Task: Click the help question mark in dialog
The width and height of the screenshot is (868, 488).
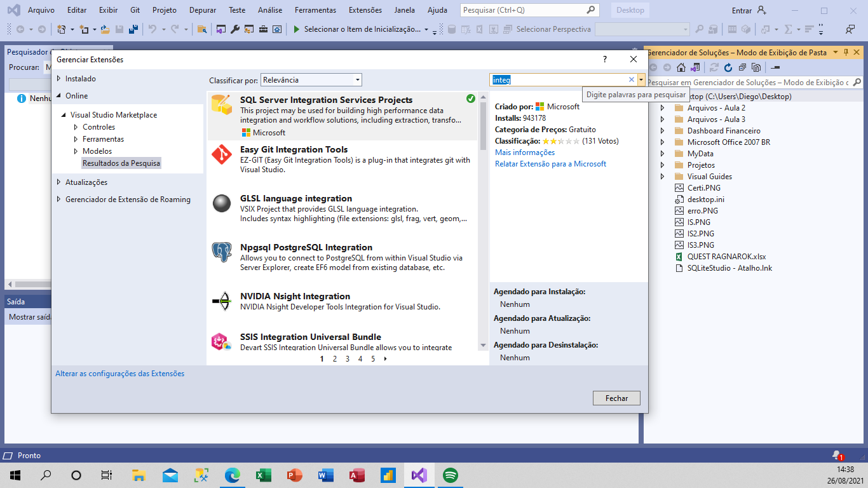Action: coord(605,59)
